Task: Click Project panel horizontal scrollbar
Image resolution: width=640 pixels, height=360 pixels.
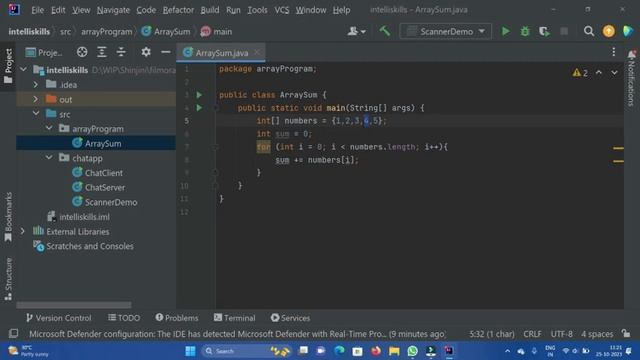Action: click(74, 305)
